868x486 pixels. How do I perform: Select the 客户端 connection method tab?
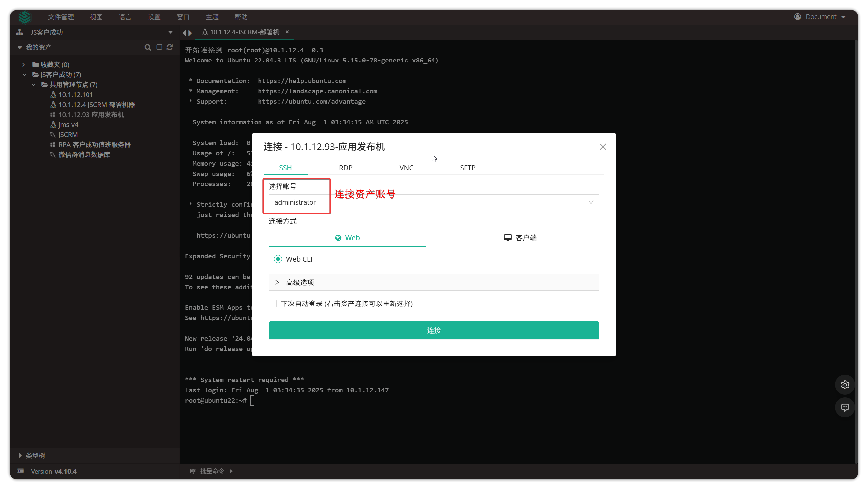coord(520,238)
